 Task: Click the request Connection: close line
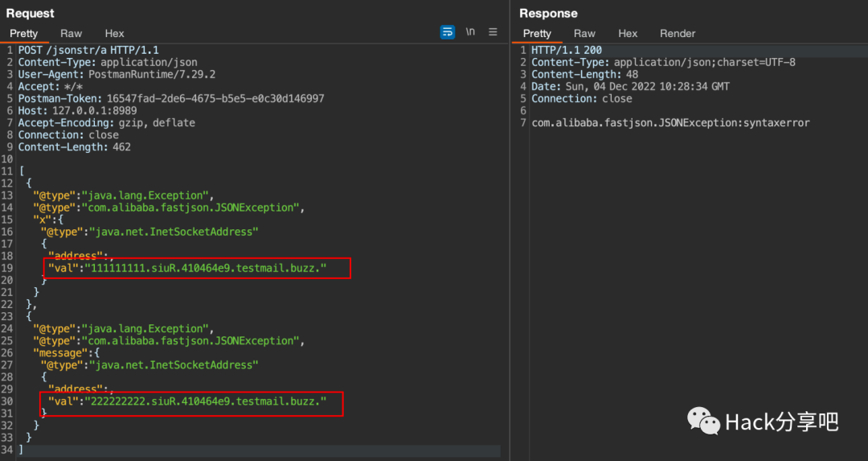pos(68,135)
